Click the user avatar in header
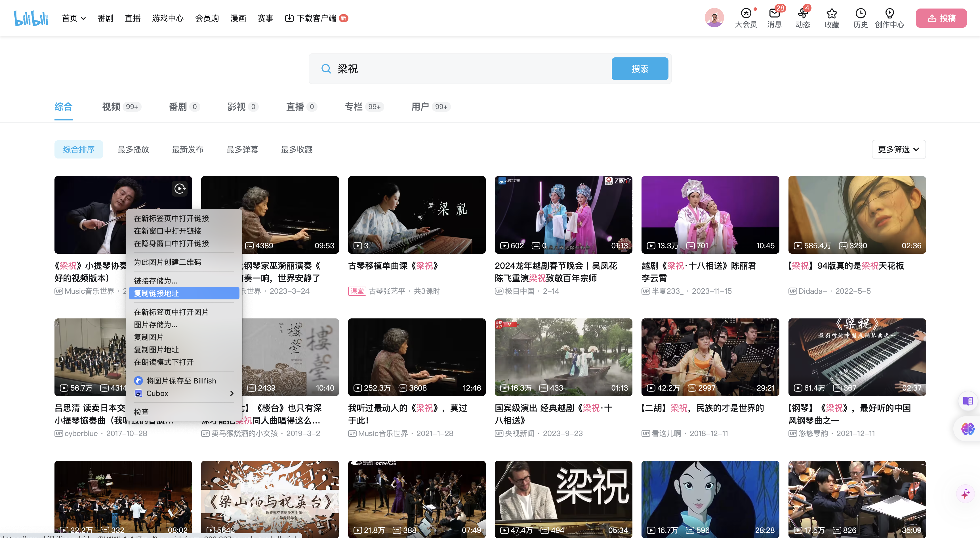Image resolution: width=980 pixels, height=538 pixels. [x=714, y=18]
